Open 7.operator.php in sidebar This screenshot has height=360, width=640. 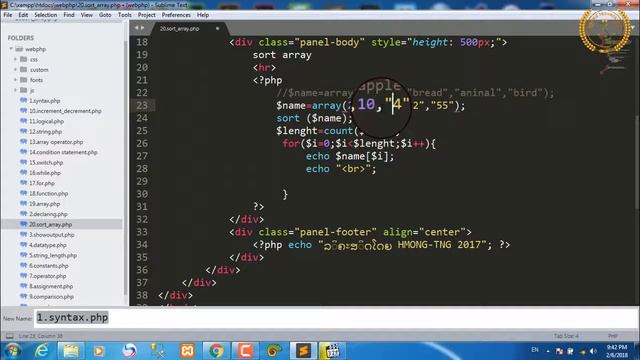(x=47, y=276)
